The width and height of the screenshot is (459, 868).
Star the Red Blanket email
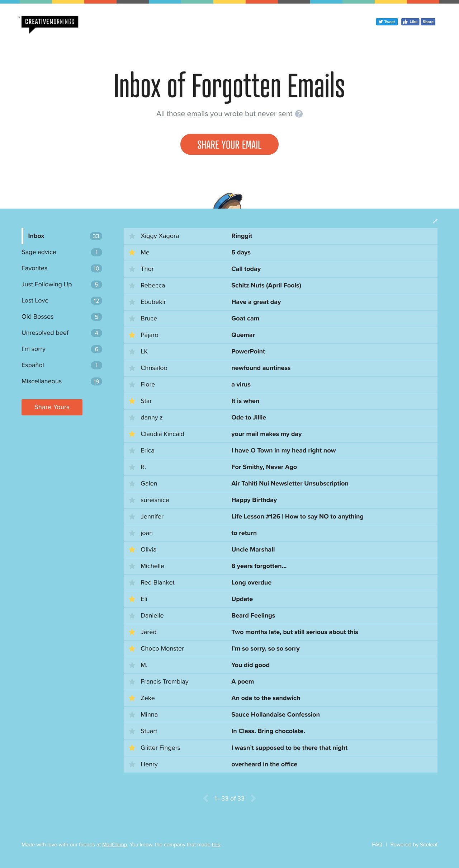click(x=132, y=583)
